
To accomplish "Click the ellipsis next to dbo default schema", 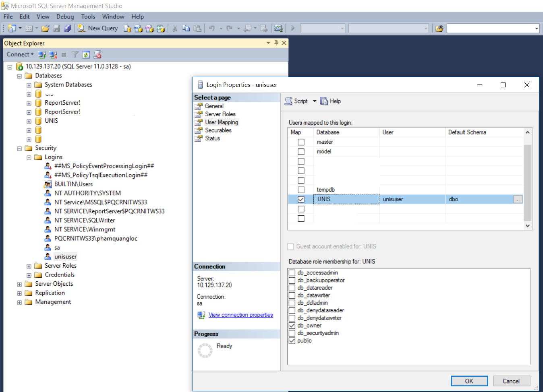I will tap(517, 199).
